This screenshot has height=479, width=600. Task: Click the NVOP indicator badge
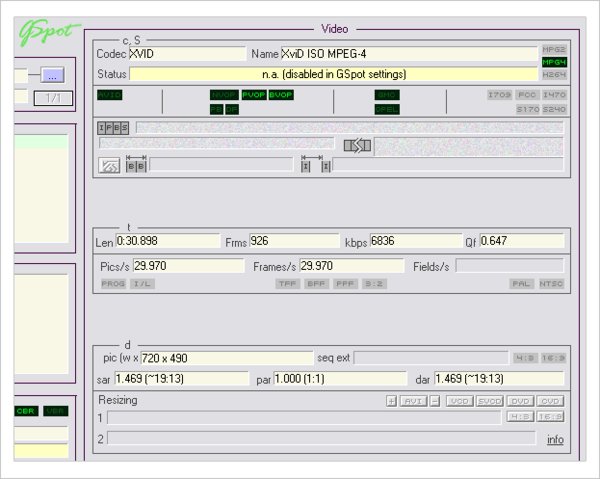coord(224,95)
